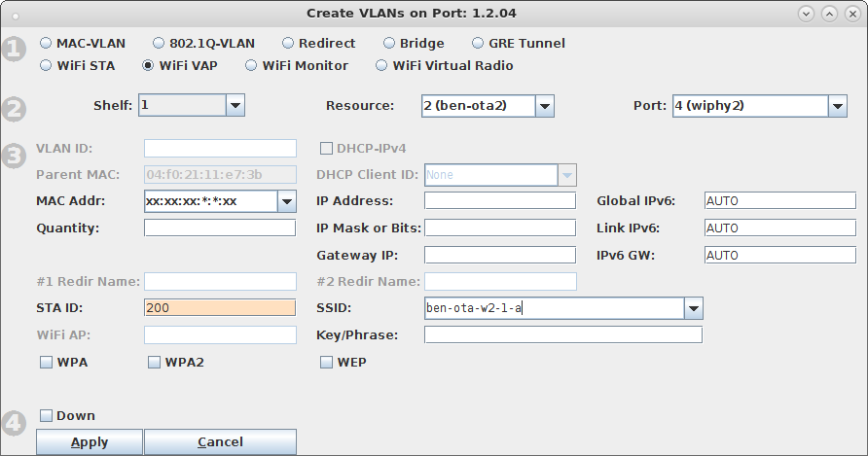Select the GRE Tunnel radio button
The width and height of the screenshot is (868, 456).
tap(479, 44)
